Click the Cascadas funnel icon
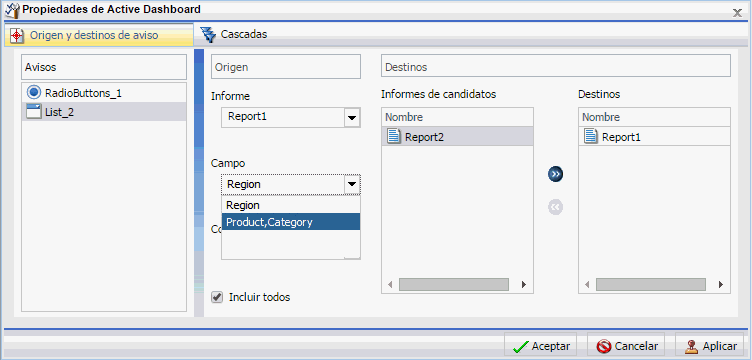The width and height of the screenshot is (752, 360). coord(209,35)
